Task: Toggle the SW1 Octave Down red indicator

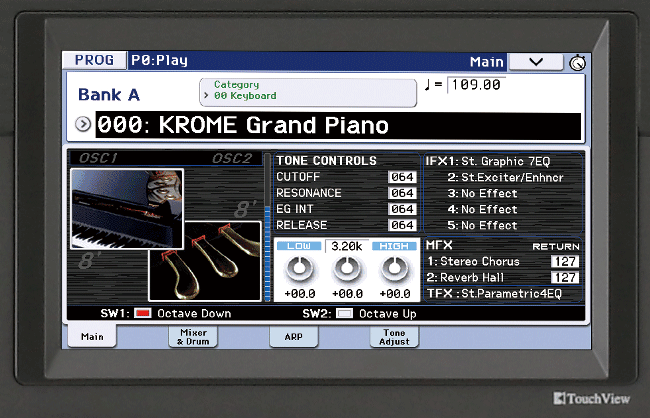Action: 143,314
